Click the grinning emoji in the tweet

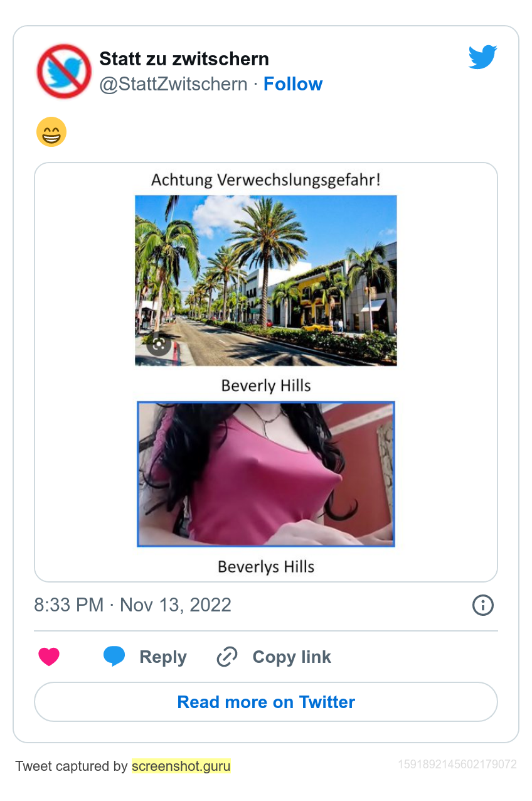click(x=51, y=132)
